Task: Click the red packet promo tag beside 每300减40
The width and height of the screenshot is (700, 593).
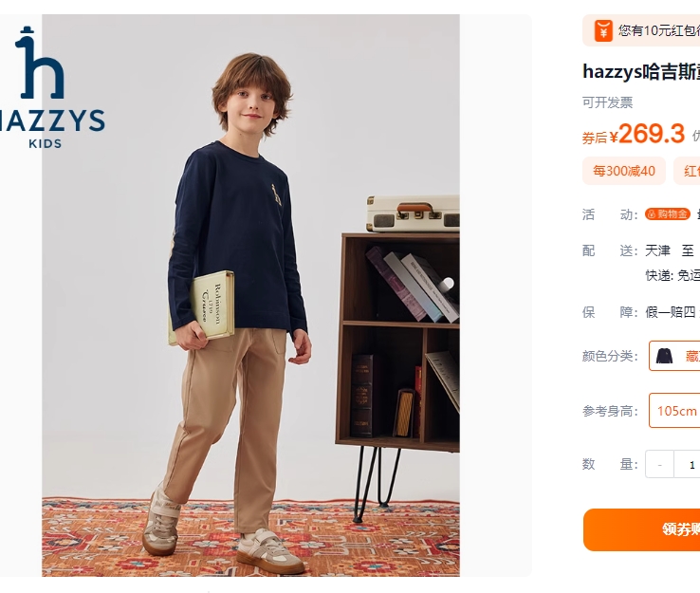Action: [687, 171]
